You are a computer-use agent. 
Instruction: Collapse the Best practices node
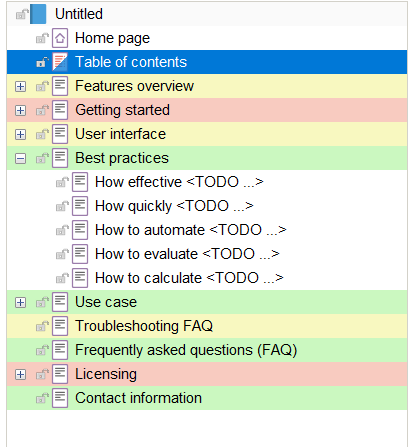(20, 158)
